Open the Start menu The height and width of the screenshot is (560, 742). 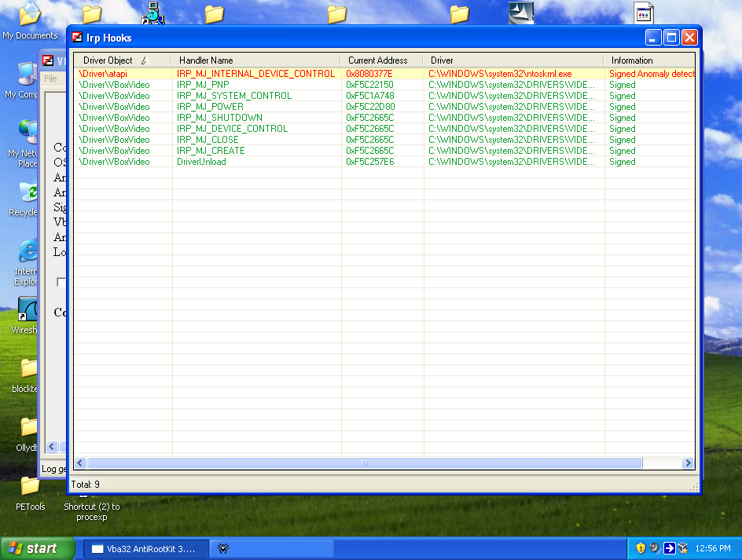click(x=38, y=549)
